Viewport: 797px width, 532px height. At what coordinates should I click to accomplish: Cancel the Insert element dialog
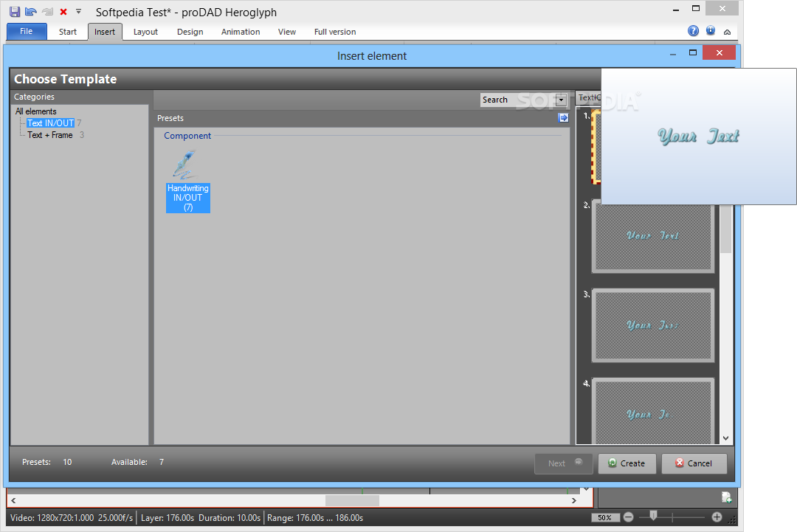coord(694,463)
